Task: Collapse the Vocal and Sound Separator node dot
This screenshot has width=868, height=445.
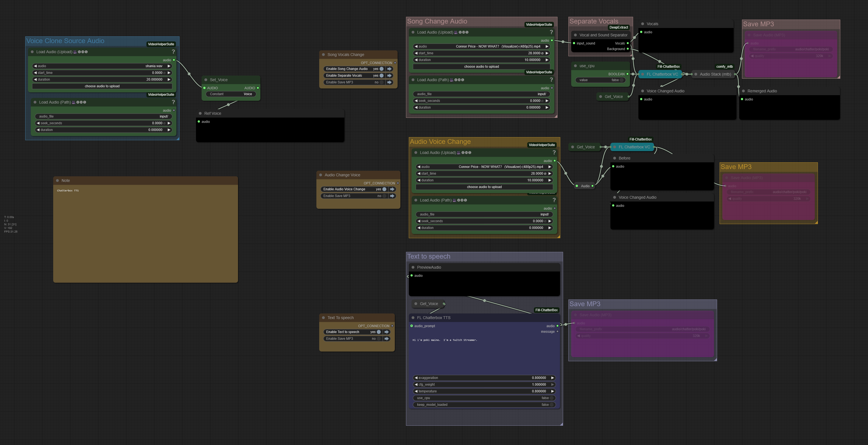Action: click(575, 35)
